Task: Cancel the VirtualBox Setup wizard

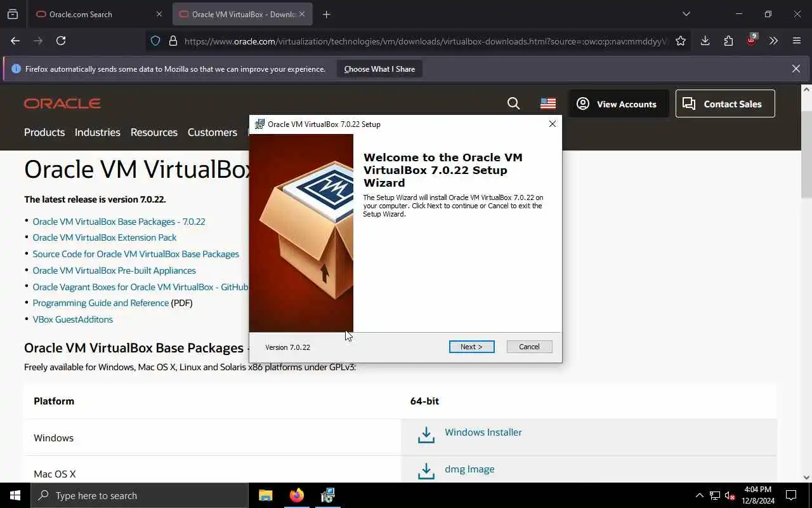Action: [529, 347]
